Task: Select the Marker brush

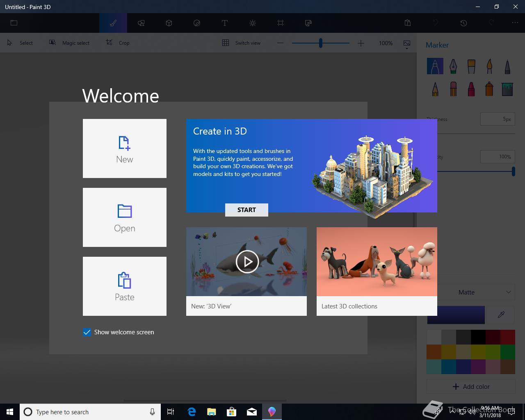Action: pyautogui.click(x=435, y=66)
